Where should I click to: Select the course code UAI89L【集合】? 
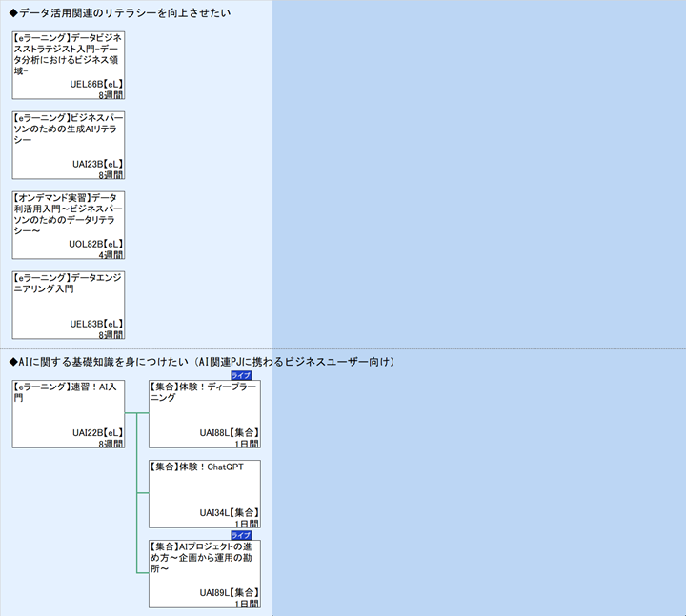coord(230,593)
